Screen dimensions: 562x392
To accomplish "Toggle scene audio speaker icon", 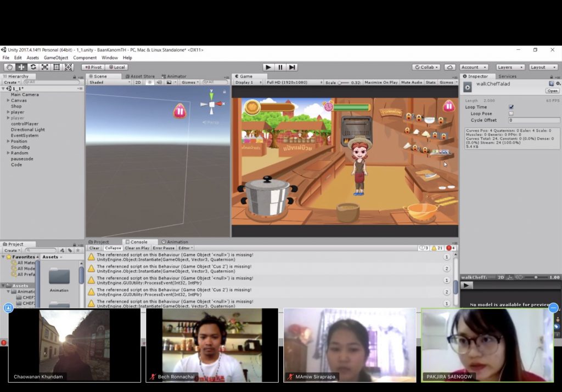I will 159,82.
